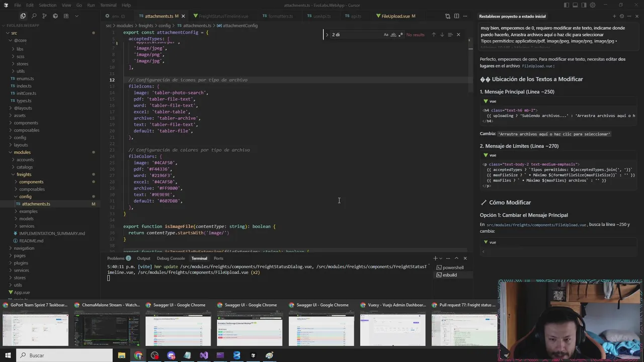
Task: Open App.vue in the explorer
Action: click(22, 292)
